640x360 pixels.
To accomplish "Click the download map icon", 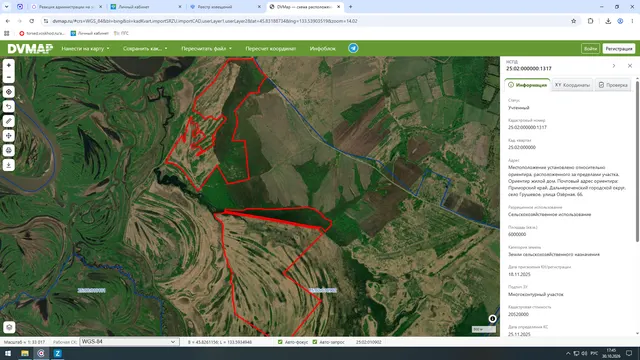I will [9, 165].
